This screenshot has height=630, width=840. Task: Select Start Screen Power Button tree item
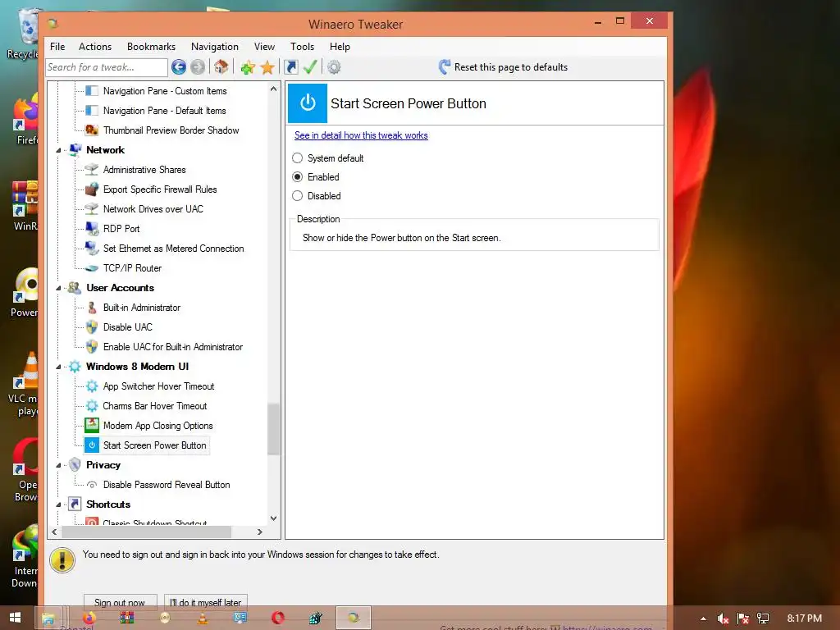(154, 445)
